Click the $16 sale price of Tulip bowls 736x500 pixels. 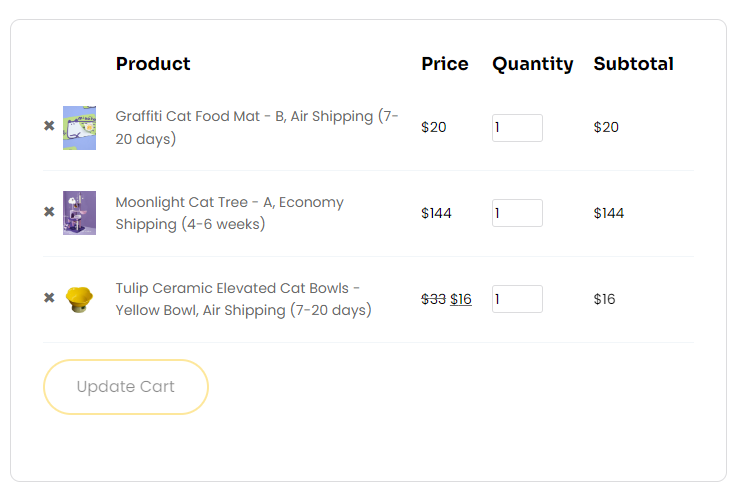[x=460, y=299]
